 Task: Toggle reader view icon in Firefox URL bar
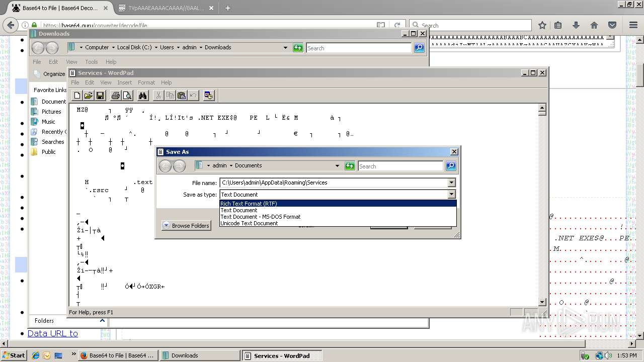(381, 25)
